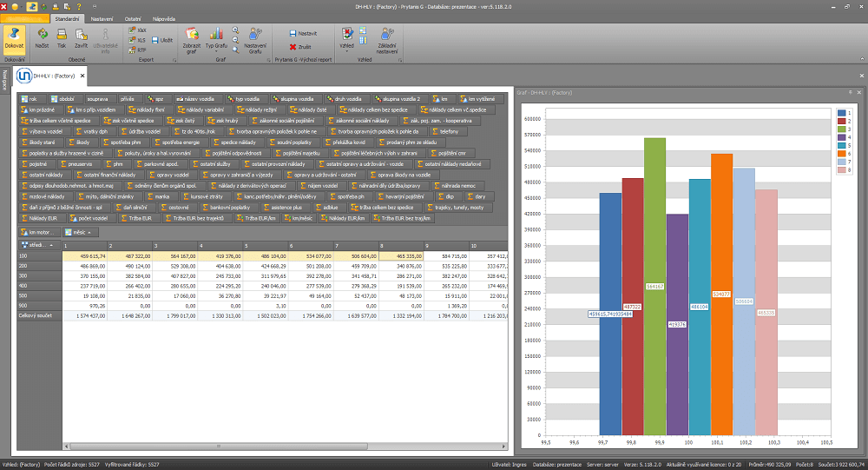Open the Nápověda ribbon tab
The image size is (868, 470).
point(162,17)
